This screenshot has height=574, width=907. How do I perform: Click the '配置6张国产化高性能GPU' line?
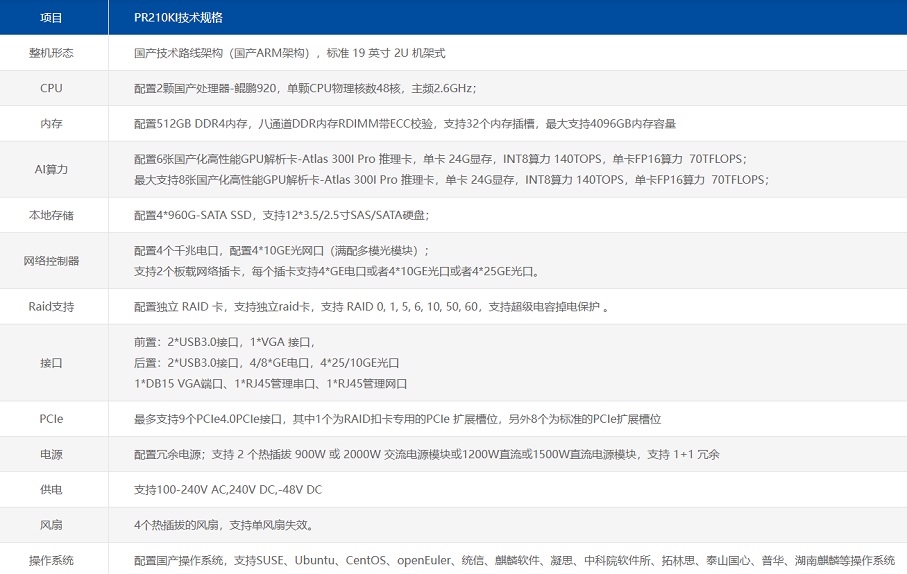pyautogui.click(x=440, y=159)
